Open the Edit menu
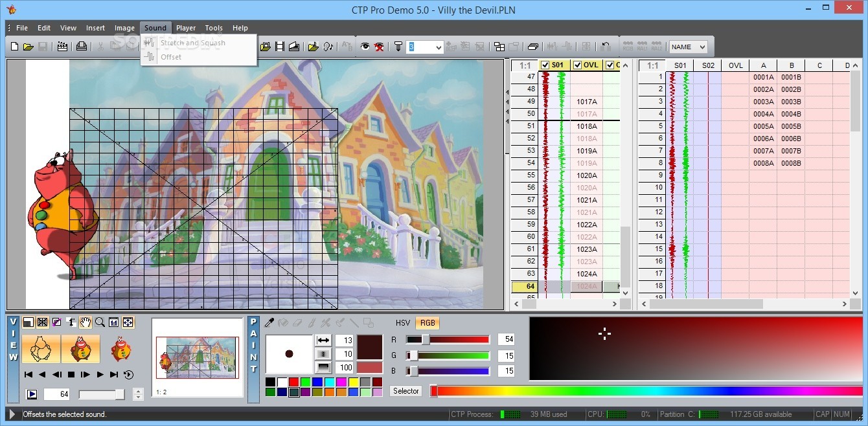This screenshot has height=426, width=868. point(44,28)
